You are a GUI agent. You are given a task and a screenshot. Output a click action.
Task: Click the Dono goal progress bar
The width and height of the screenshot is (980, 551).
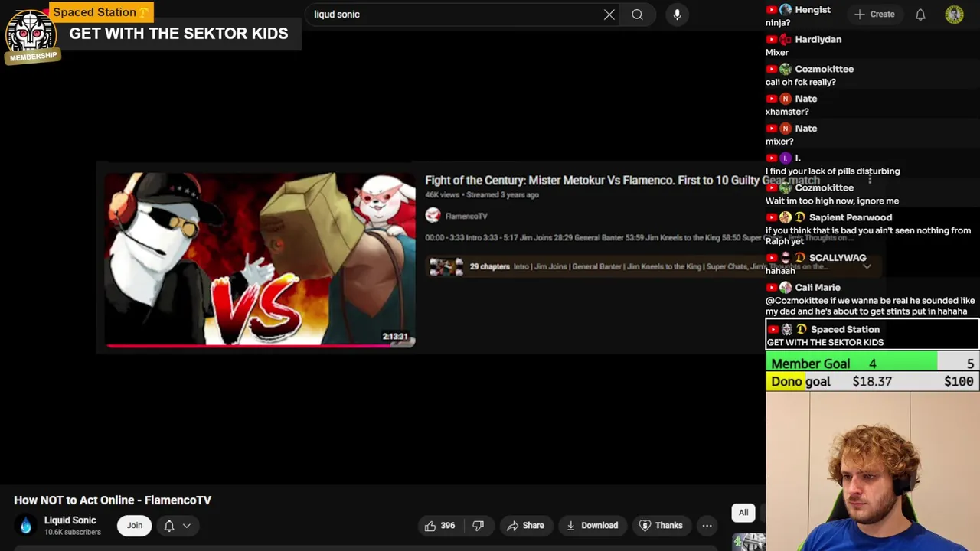(873, 381)
